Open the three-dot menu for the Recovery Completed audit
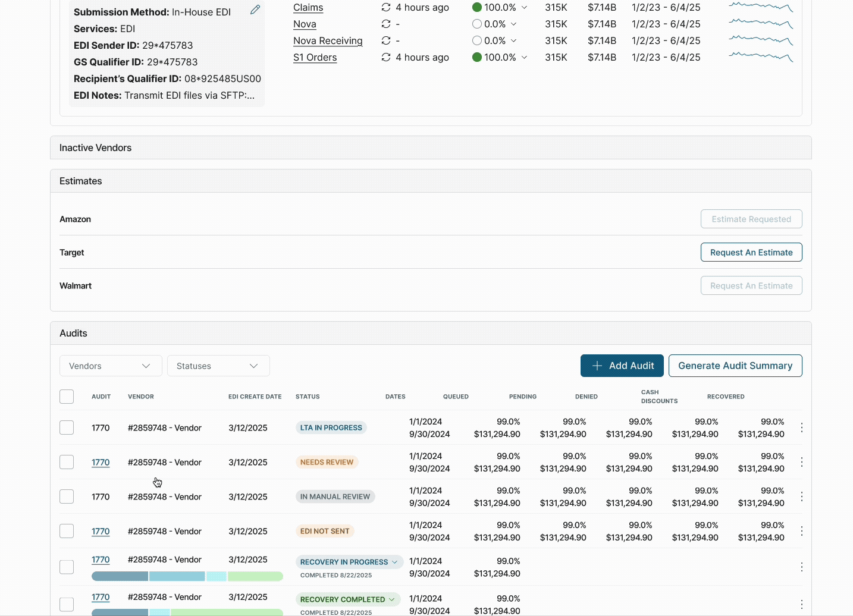Viewport: 853px width, 616px height. (801, 604)
